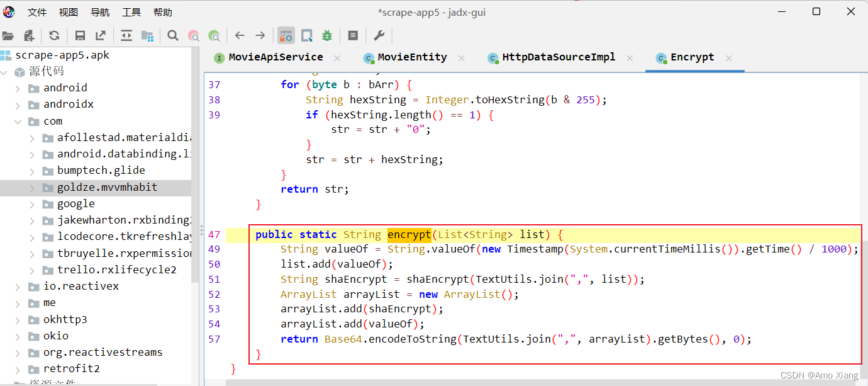Click the Reload files icon

(x=55, y=36)
